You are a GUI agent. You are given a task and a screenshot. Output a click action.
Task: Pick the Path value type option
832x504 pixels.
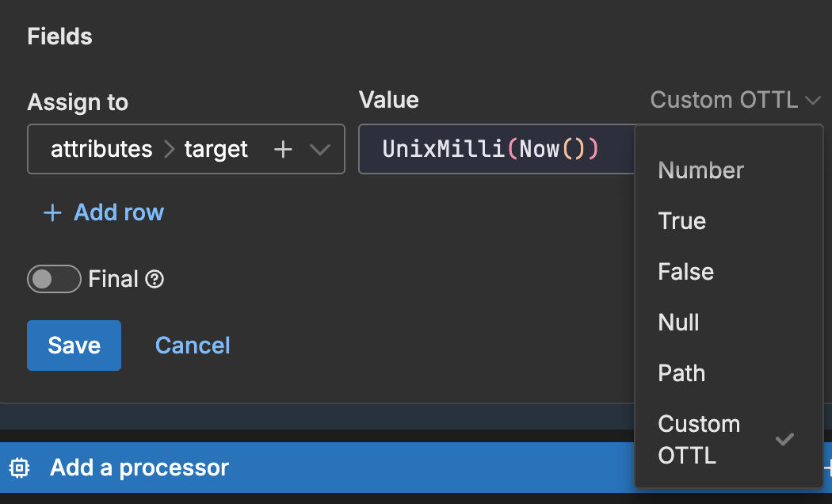pos(681,373)
